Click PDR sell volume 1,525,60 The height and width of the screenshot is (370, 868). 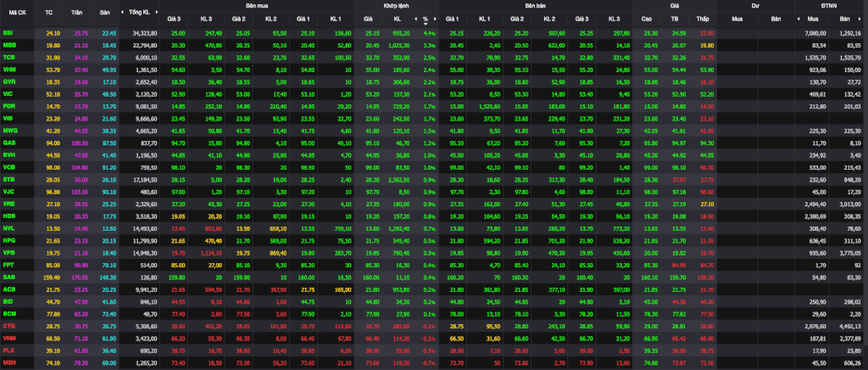pyautogui.click(x=487, y=106)
